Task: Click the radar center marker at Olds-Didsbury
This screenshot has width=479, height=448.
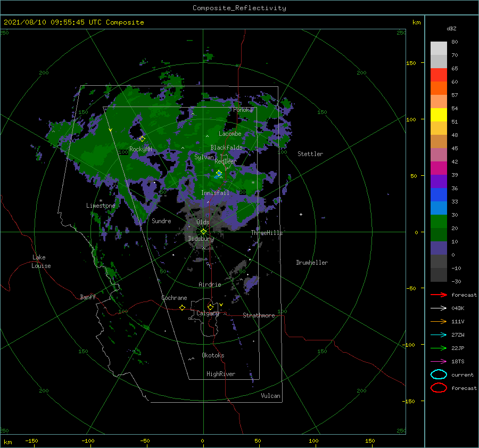Action: coord(203,232)
